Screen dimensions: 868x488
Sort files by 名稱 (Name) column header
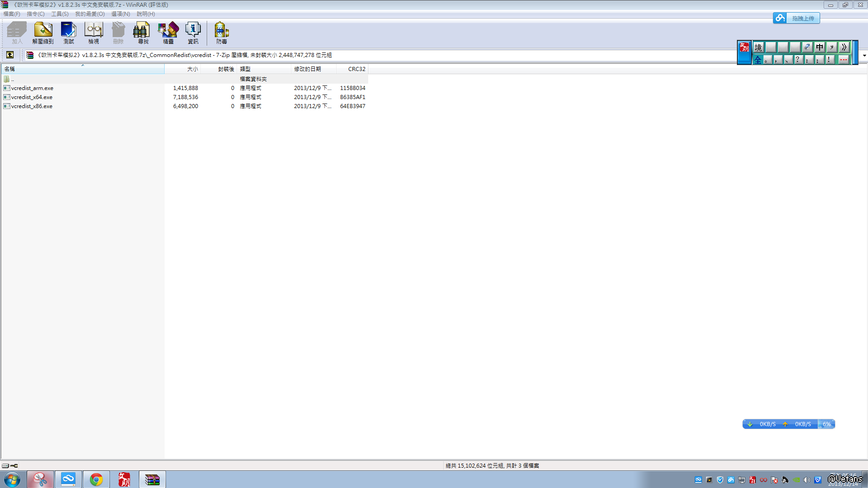[83, 69]
